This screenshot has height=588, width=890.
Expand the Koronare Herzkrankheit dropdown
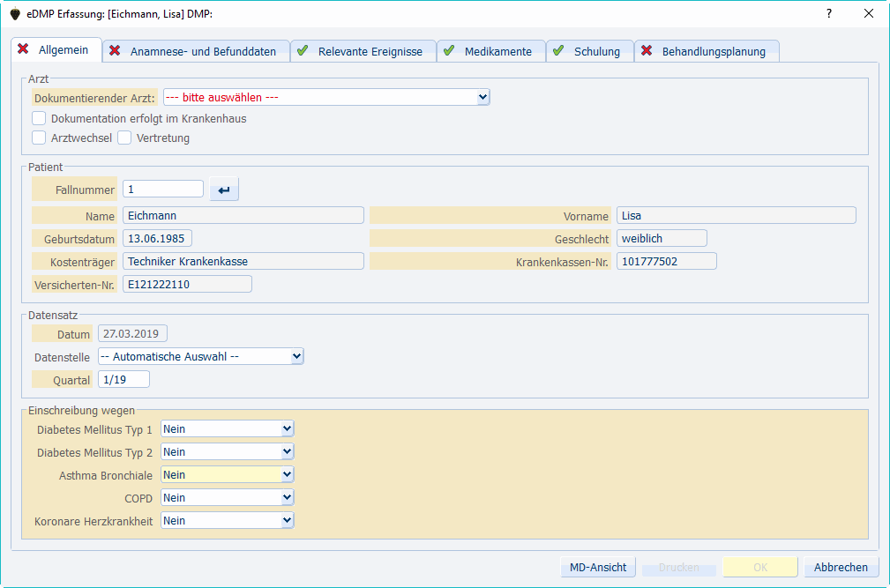[x=227, y=520]
